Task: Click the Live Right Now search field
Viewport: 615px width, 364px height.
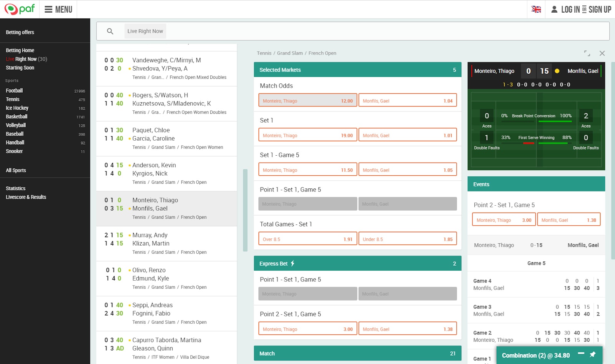Action: [145, 31]
